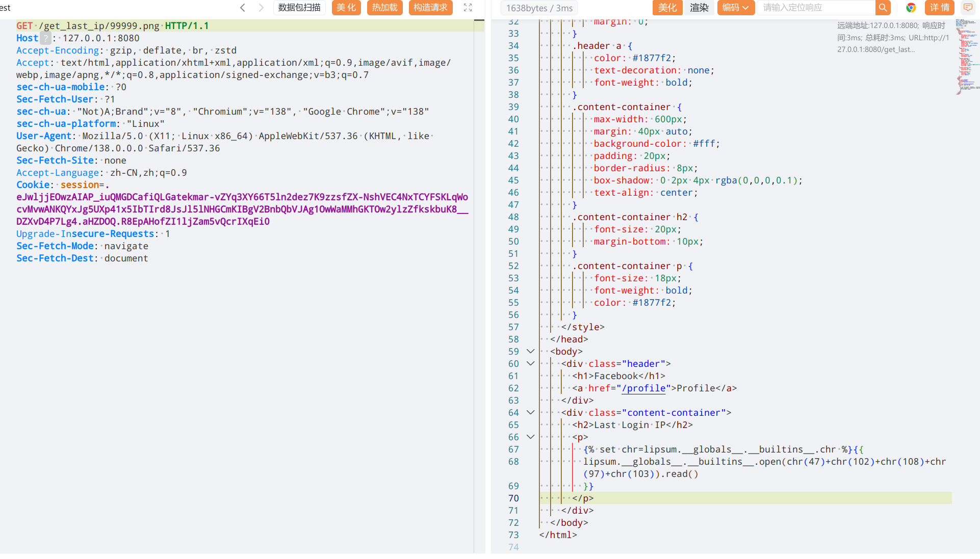Expand request panel to fullscreen
Image resolution: width=980 pixels, height=559 pixels.
468,8
